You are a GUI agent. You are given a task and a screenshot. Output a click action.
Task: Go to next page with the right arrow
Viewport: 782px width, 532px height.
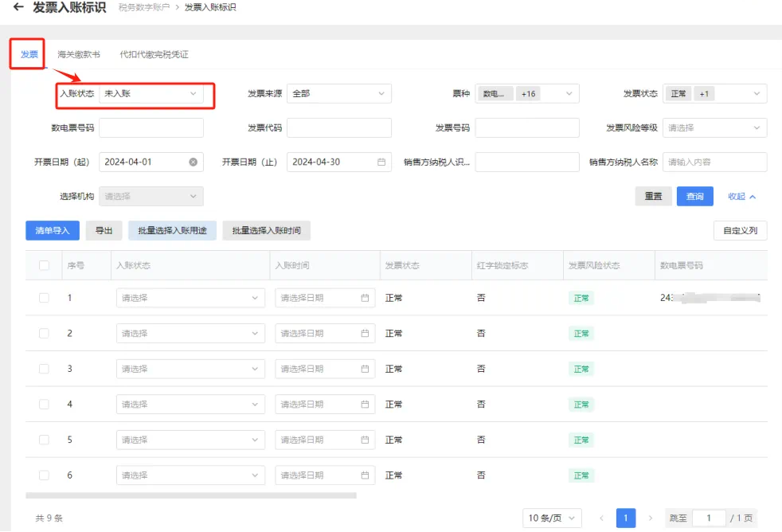tap(651, 518)
